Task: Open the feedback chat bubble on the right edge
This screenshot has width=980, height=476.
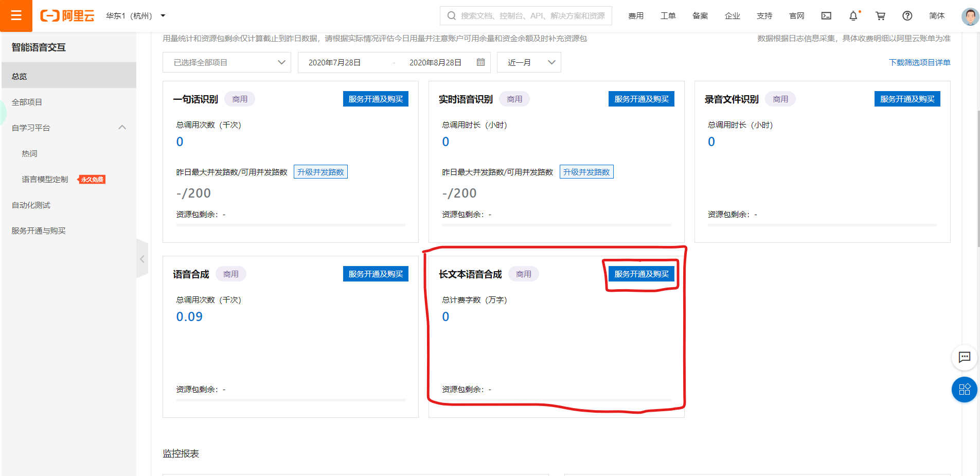Action: 965,358
